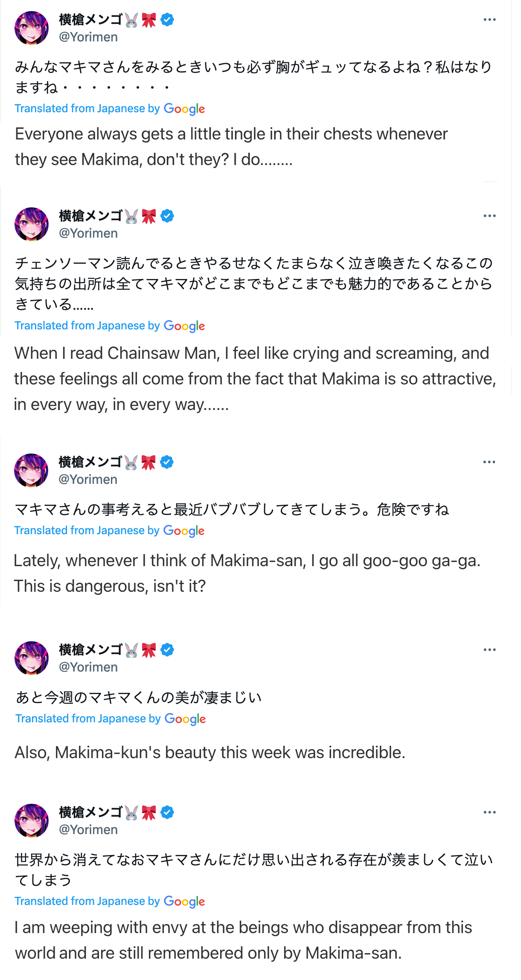
Task: Click verified badge on the first tweet
Action: click(167, 20)
